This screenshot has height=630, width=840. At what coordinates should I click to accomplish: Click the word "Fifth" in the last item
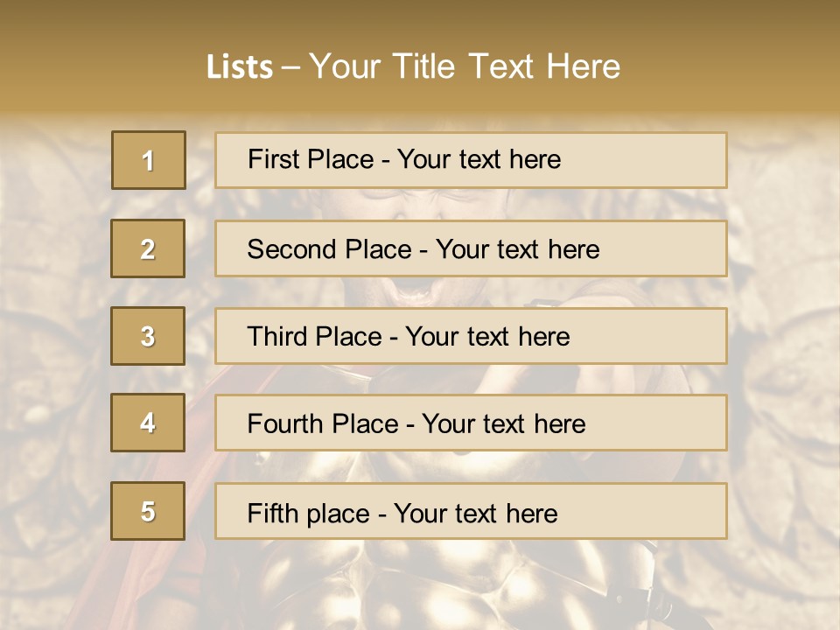[x=271, y=513]
